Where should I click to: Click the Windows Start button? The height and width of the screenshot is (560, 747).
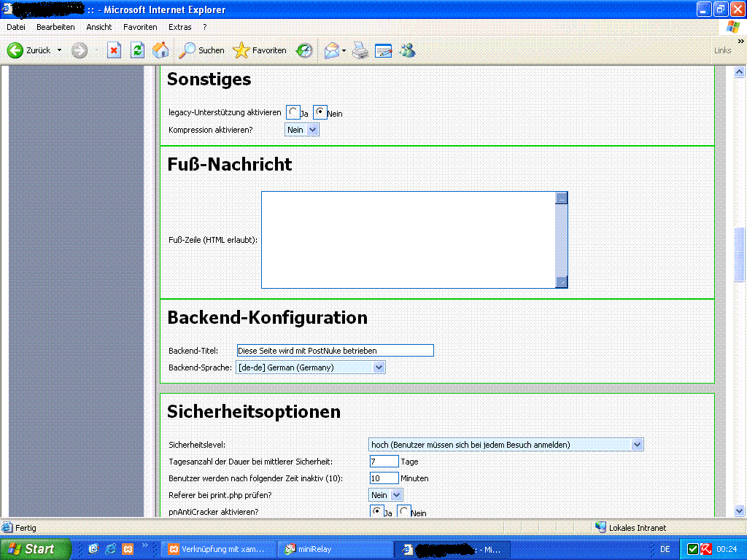coord(35,549)
